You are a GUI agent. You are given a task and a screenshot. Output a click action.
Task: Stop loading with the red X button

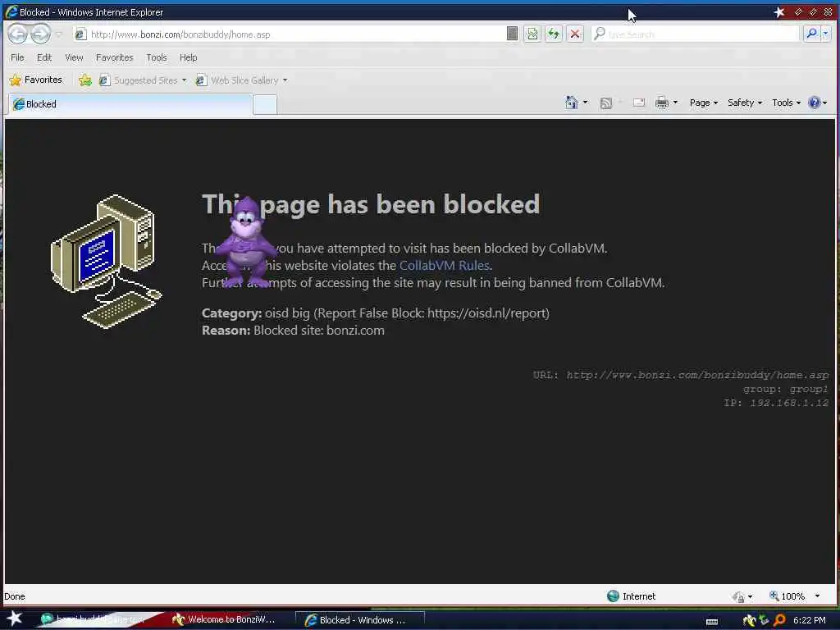pos(575,34)
